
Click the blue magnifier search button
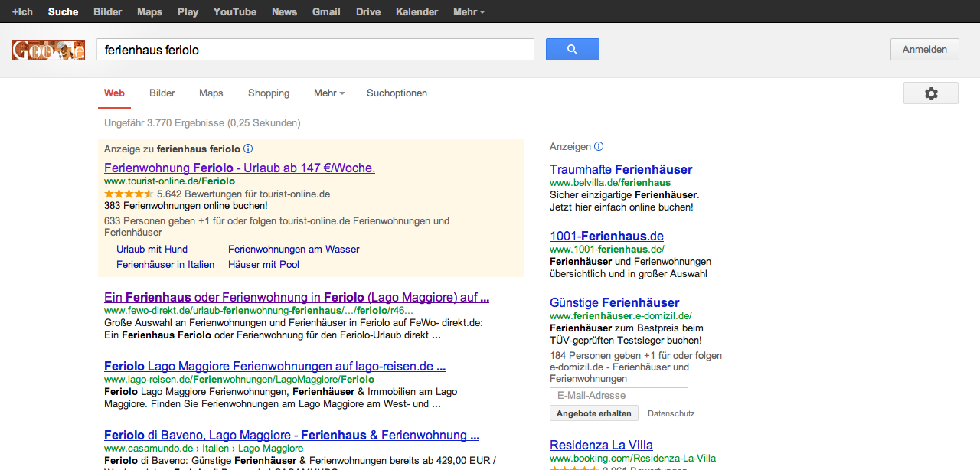572,50
